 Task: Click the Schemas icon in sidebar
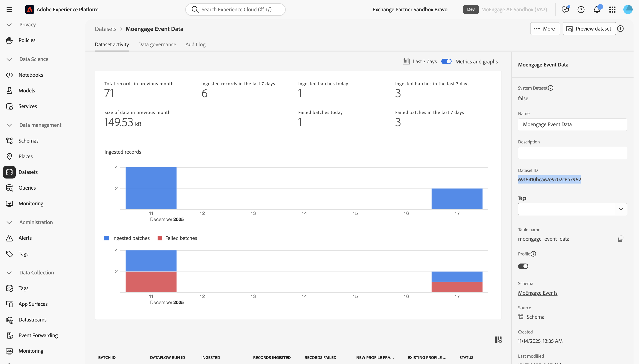(10, 141)
